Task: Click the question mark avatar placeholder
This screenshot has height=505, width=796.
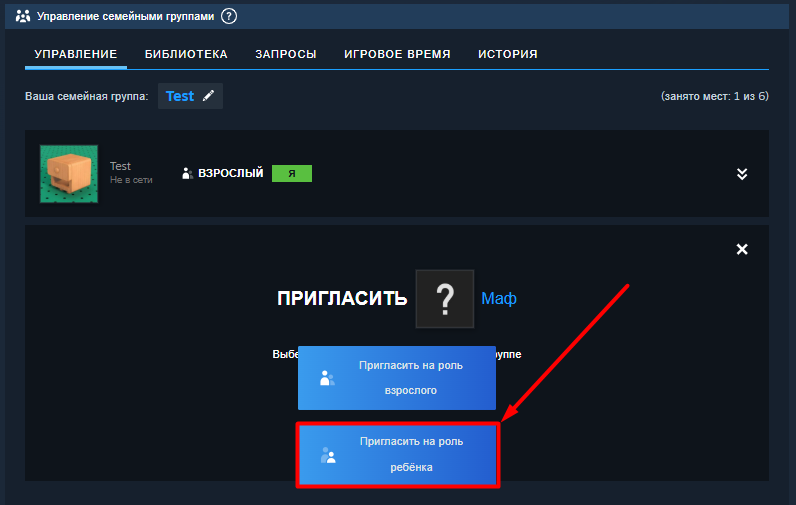Action: 445,298
